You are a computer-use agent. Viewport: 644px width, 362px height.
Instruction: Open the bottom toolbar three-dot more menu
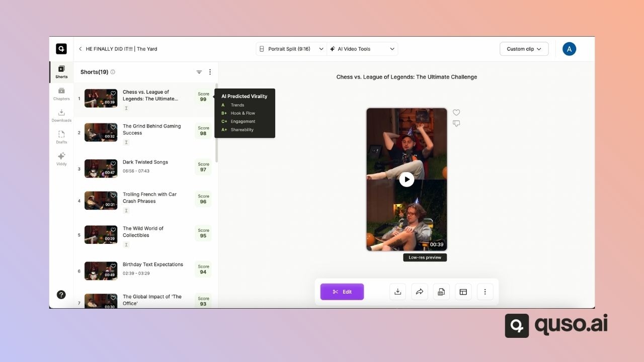coord(485,292)
